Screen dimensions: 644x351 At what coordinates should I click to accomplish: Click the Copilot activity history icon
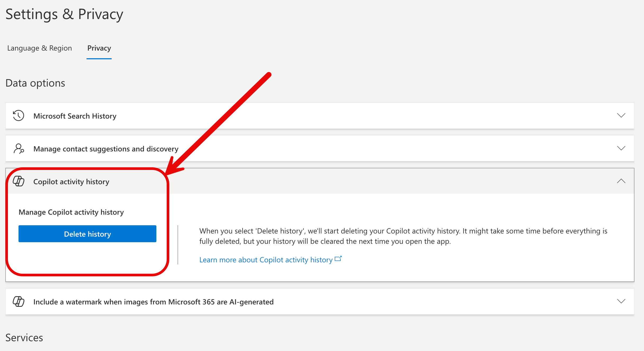coord(19,181)
